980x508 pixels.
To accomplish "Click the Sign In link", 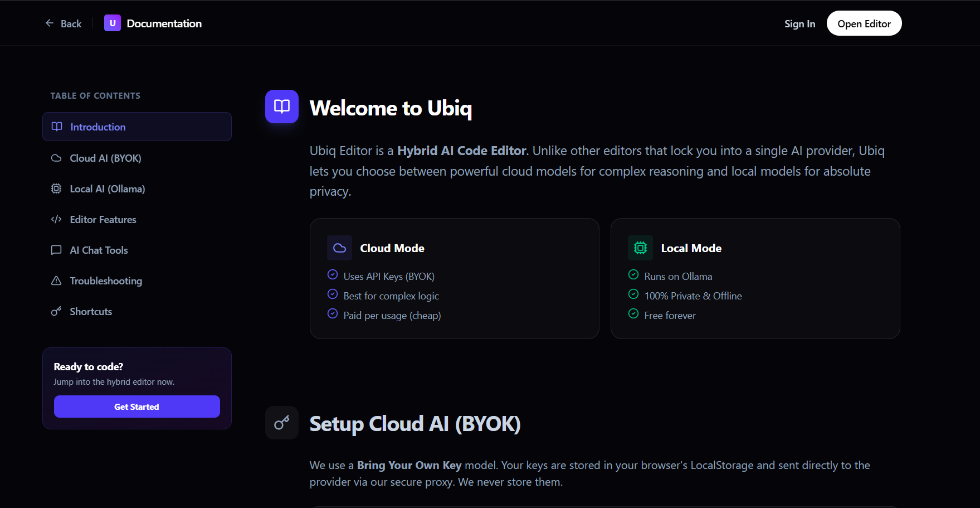I will [799, 23].
